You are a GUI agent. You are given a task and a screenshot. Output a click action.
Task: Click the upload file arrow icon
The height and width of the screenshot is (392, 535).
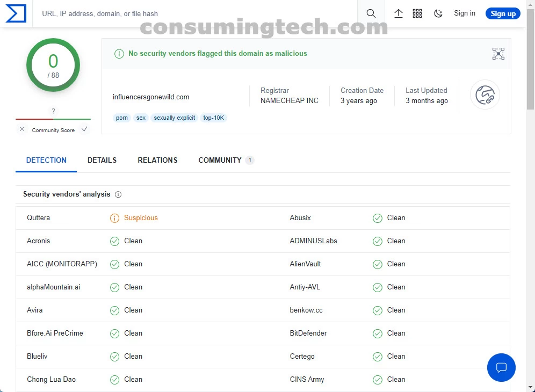click(398, 13)
